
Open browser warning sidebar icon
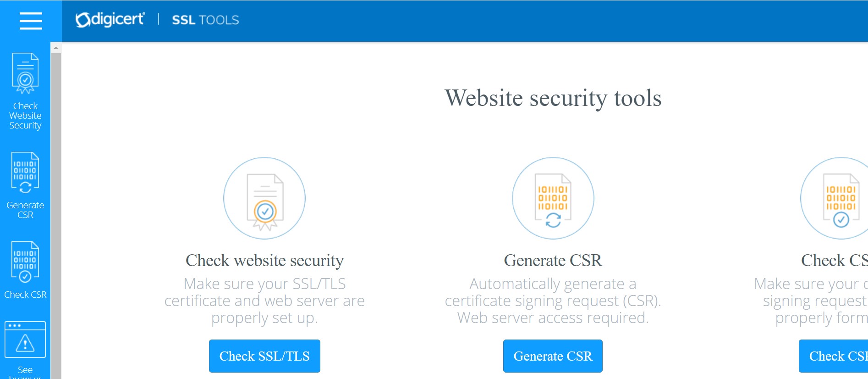click(x=25, y=340)
